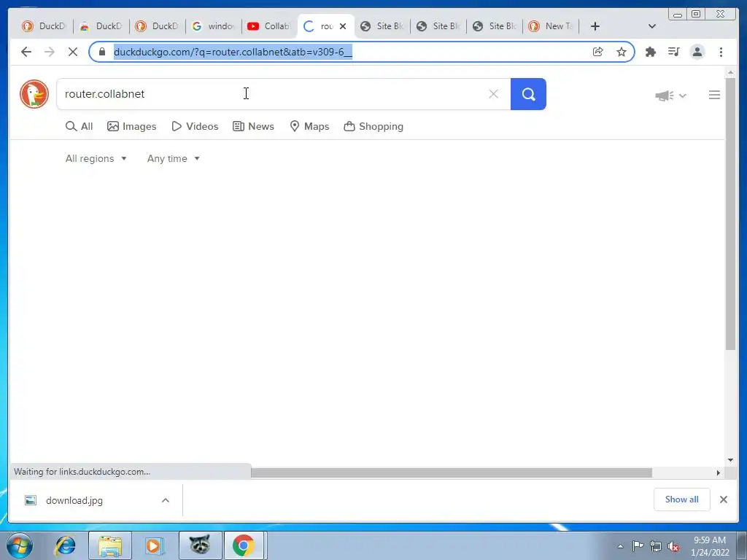Open the raccoon app in taskbar
The height and width of the screenshot is (560, 747).
[200, 545]
